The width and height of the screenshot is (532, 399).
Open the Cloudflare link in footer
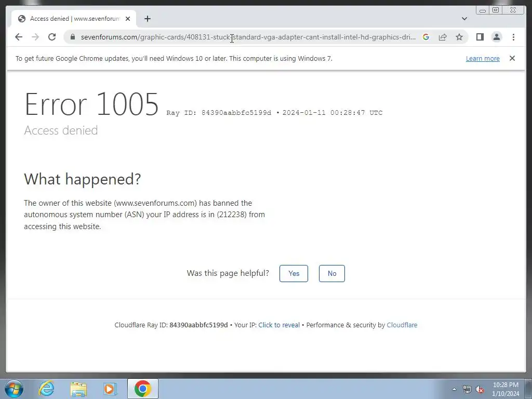402,325
